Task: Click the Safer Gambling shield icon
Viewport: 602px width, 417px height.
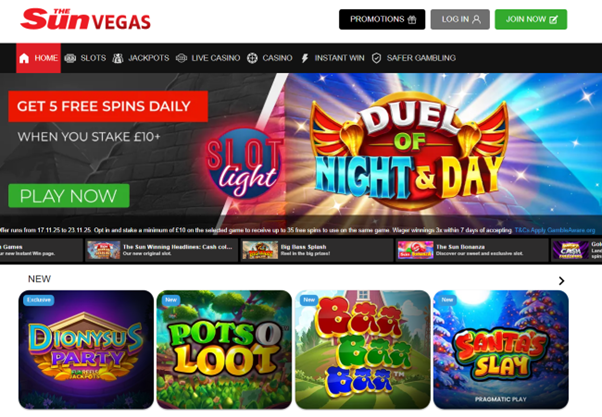Action: pos(377,58)
